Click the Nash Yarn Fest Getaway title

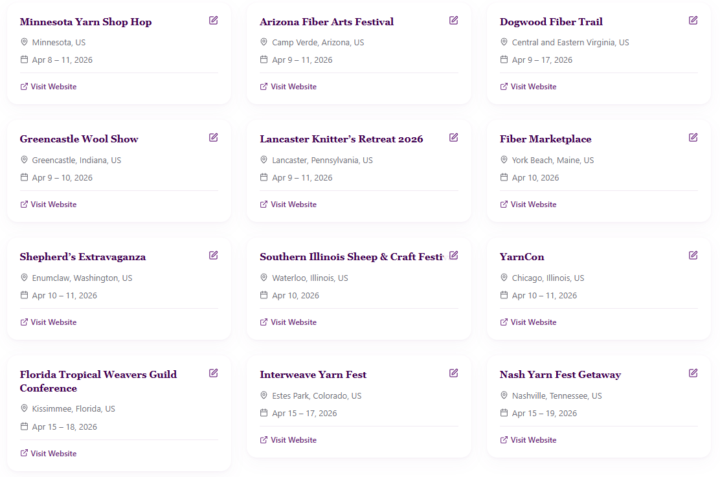pos(560,375)
